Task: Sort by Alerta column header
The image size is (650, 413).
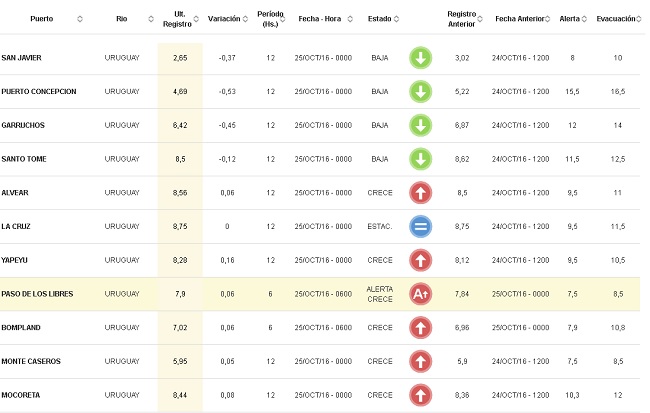Action: click(x=569, y=19)
